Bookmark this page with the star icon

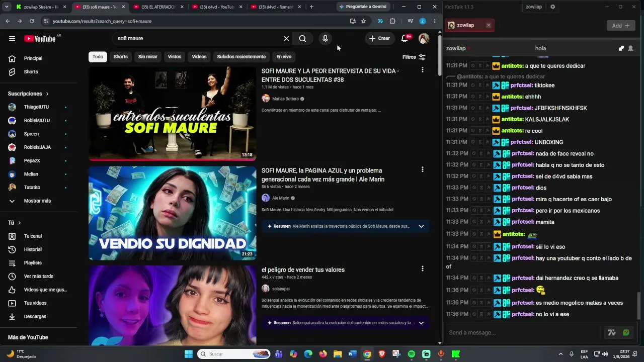click(x=363, y=21)
